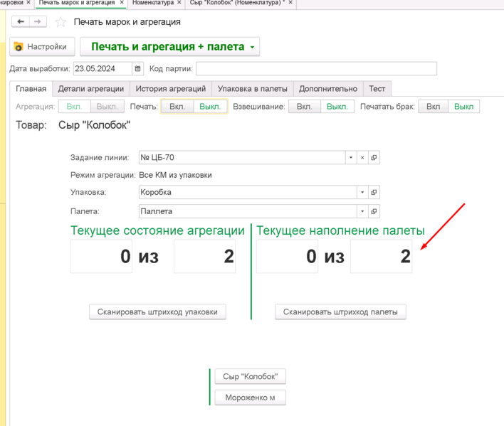The width and height of the screenshot is (504, 426).
Task: Switch to the Детали агрегации tab
Action: point(90,89)
